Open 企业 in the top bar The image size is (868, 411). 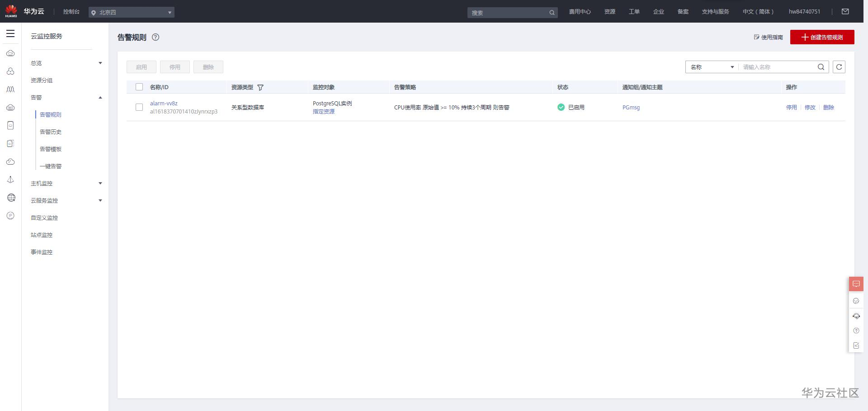[x=659, y=12]
